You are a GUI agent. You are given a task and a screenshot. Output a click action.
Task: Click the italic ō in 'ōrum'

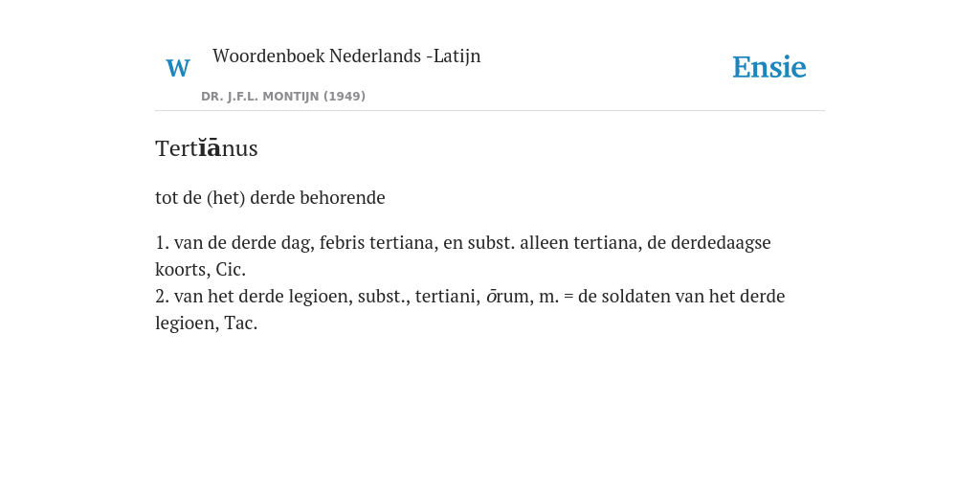coord(491,297)
